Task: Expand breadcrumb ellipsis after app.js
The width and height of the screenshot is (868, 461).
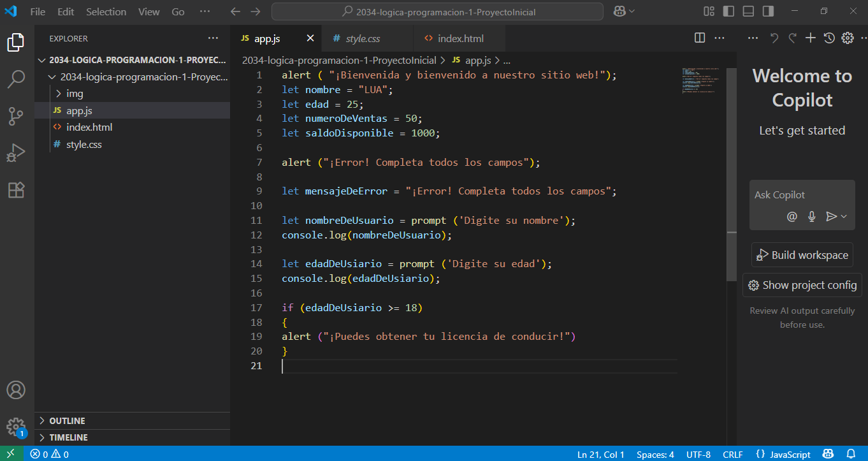Action: pyautogui.click(x=507, y=61)
